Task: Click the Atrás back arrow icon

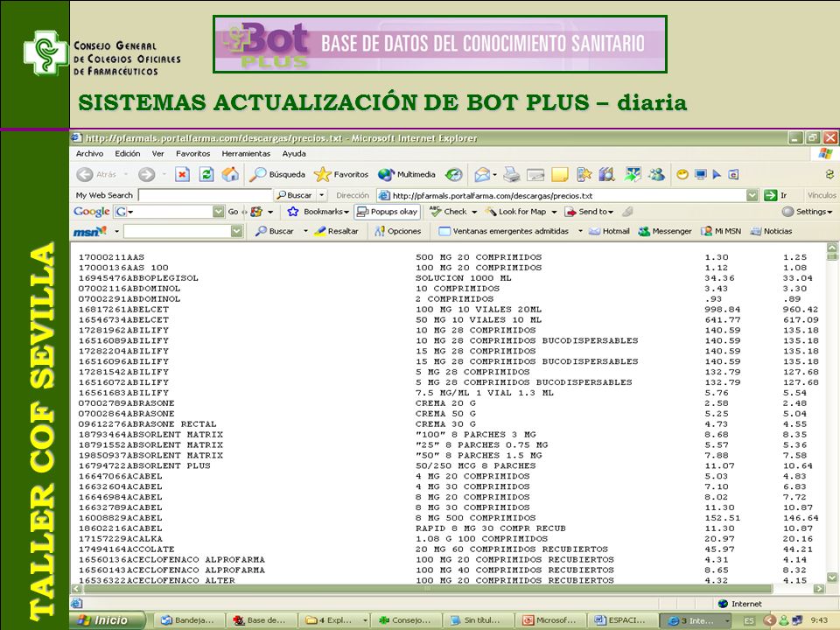Action: point(85,174)
